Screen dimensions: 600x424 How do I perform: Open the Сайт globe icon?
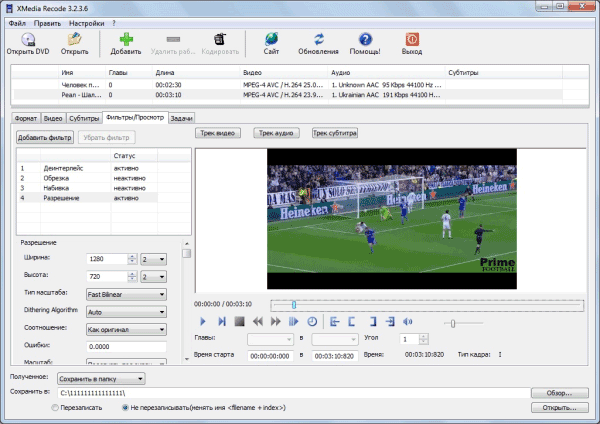(x=271, y=39)
